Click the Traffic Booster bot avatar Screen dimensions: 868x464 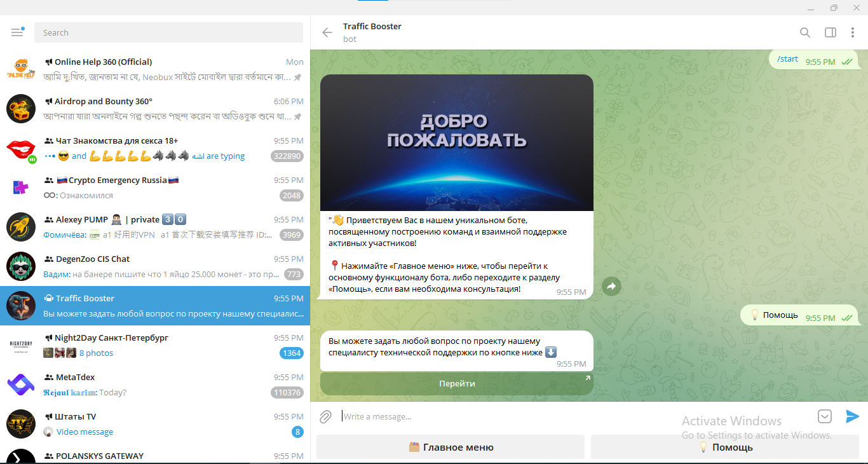click(x=21, y=306)
